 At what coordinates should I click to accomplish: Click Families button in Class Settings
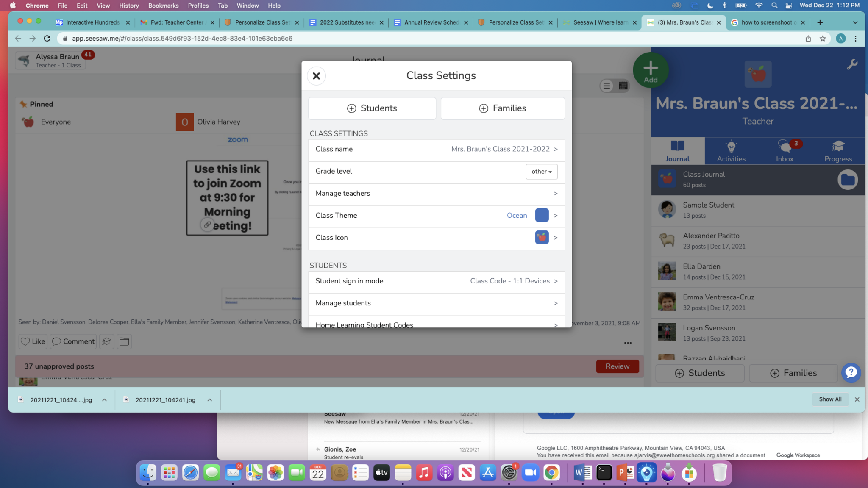pyautogui.click(x=502, y=108)
